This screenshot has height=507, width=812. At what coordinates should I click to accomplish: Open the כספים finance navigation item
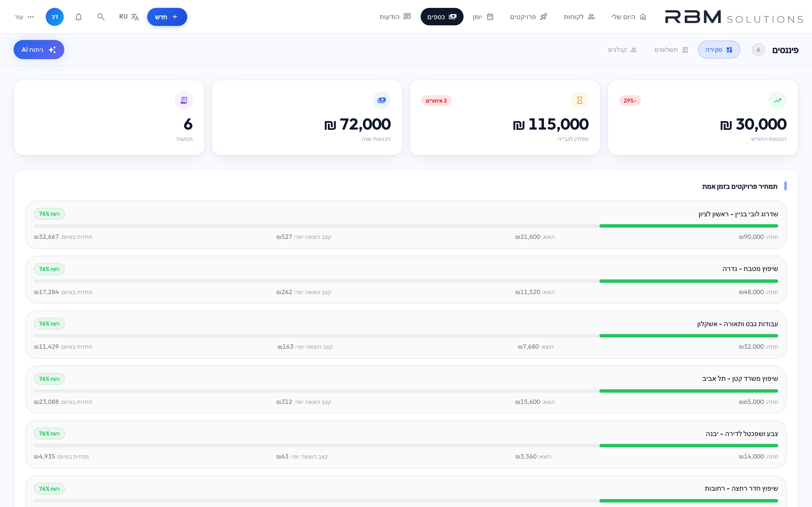click(442, 17)
